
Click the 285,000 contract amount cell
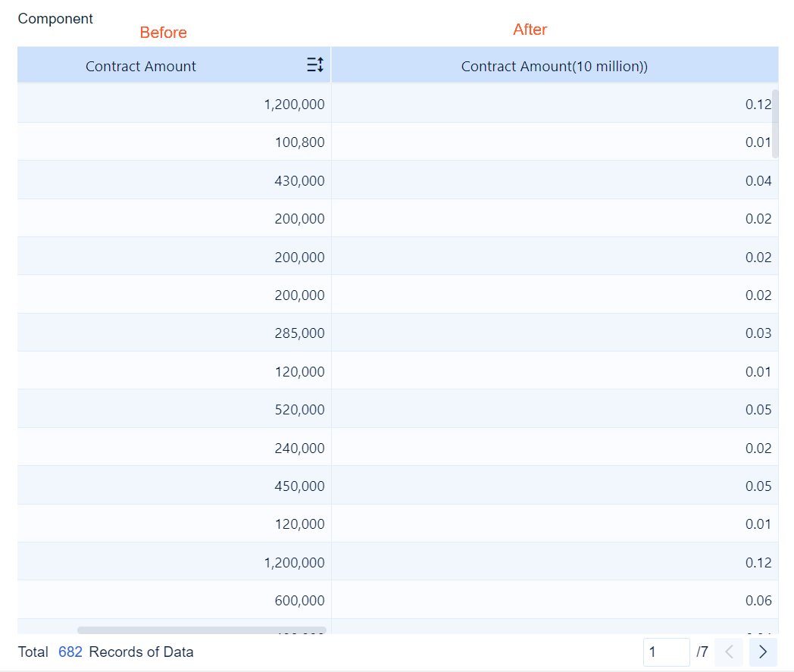click(299, 333)
